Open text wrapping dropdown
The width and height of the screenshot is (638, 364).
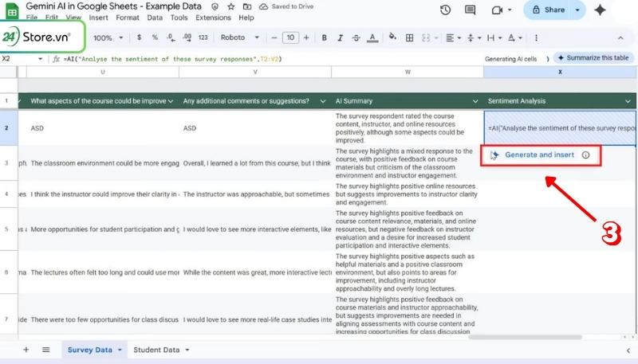pyautogui.click(x=494, y=37)
